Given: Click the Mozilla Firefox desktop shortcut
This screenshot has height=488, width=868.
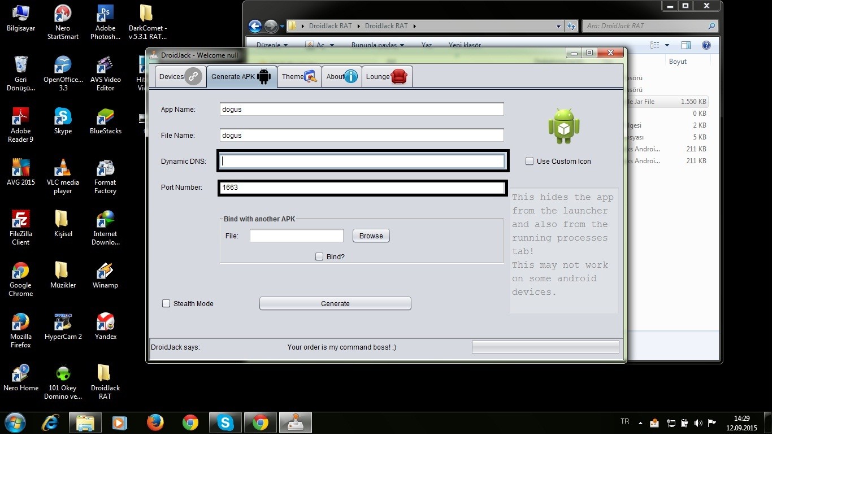Looking at the screenshot, I should (21, 330).
